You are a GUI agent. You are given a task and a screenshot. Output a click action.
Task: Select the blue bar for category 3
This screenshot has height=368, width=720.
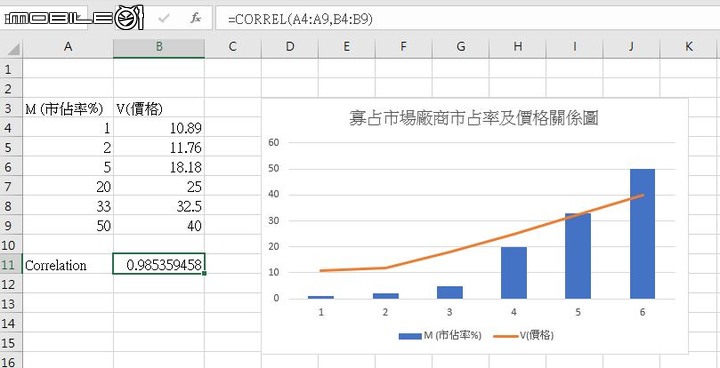450,292
